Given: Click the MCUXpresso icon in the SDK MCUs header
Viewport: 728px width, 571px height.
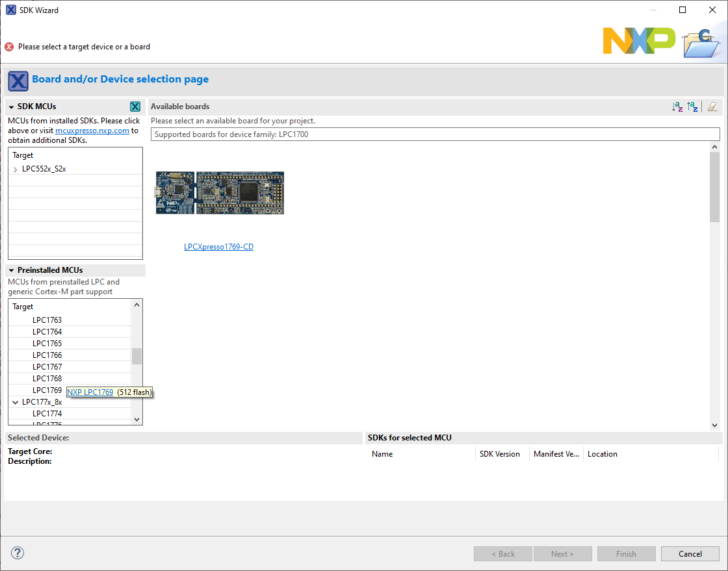Looking at the screenshot, I should [135, 106].
